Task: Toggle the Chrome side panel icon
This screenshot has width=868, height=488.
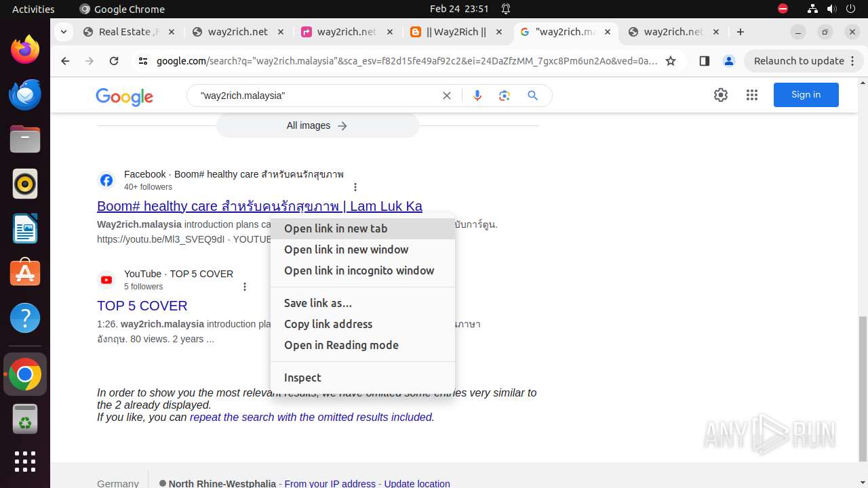Action: click(x=704, y=61)
